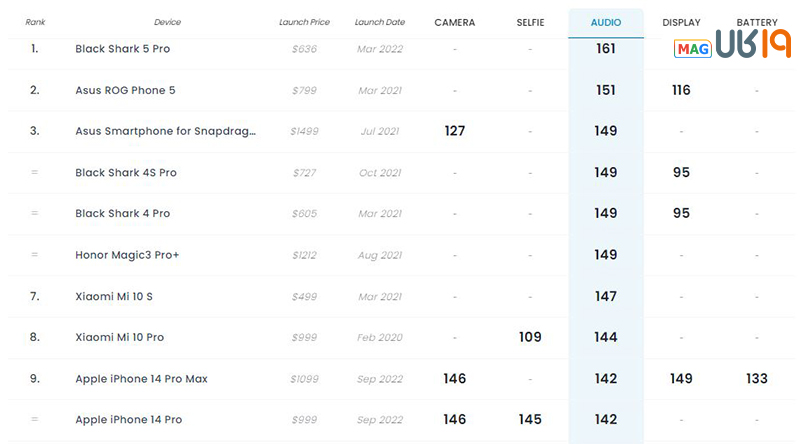Switch to the CAMERA ranking tab

(x=455, y=22)
